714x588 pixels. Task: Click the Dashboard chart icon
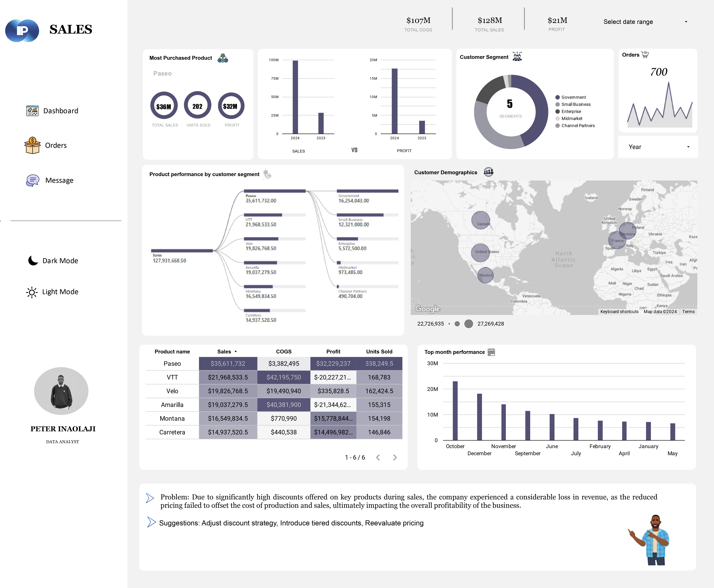(x=33, y=111)
